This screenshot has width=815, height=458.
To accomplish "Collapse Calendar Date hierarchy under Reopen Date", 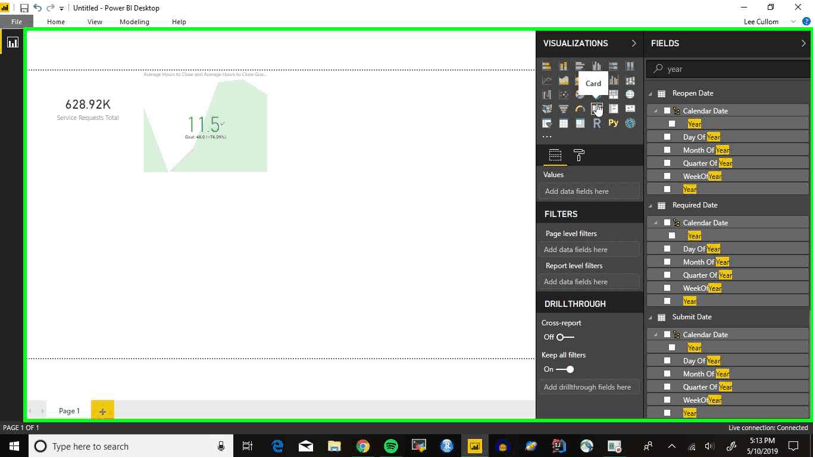I will [x=655, y=111].
